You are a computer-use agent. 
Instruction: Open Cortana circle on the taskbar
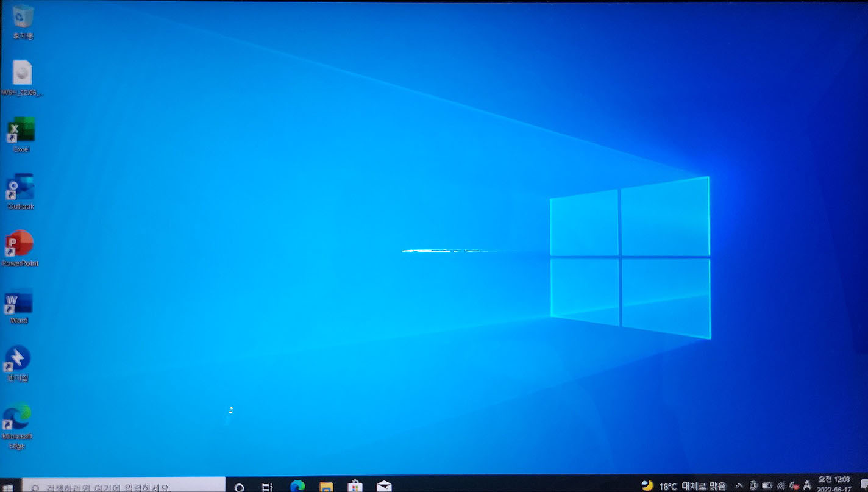[x=240, y=487]
